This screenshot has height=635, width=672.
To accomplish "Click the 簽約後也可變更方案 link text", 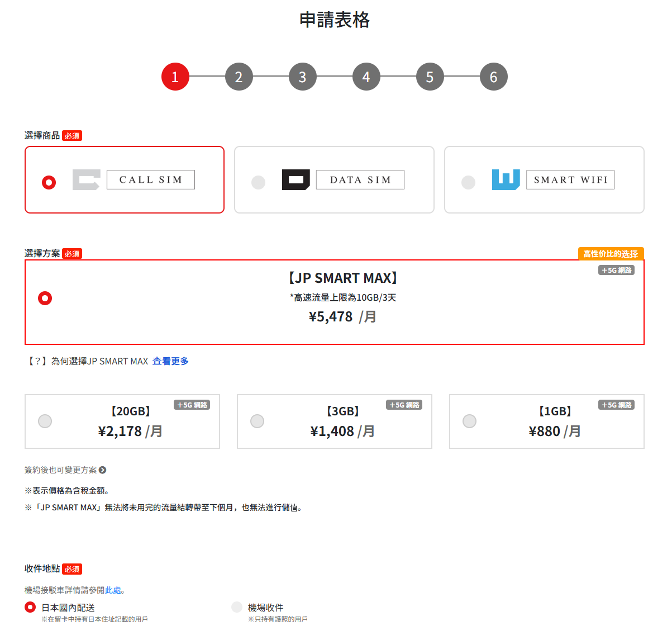I will pos(60,470).
